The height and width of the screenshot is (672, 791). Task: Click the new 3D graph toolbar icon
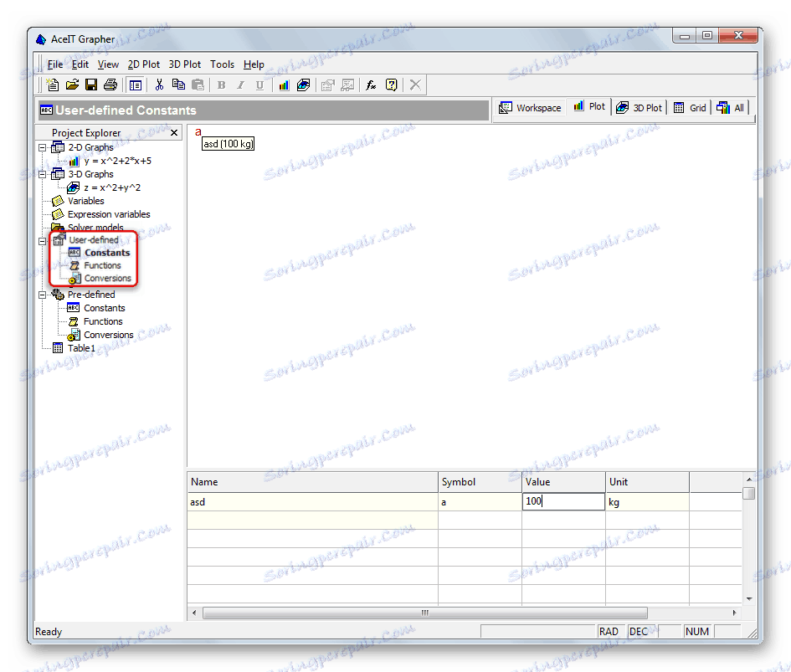pos(303,85)
